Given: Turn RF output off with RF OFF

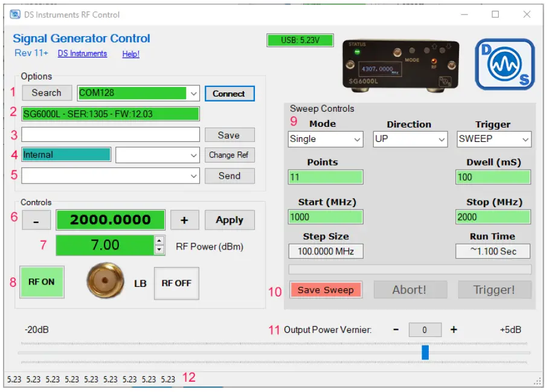Looking at the screenshot, I should pos(176,283).
